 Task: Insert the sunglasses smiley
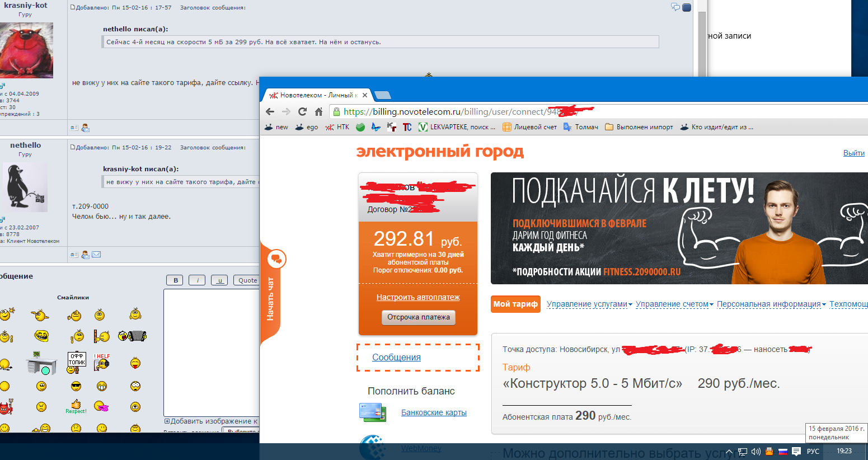pyautogui.click(x=76, y=386)
